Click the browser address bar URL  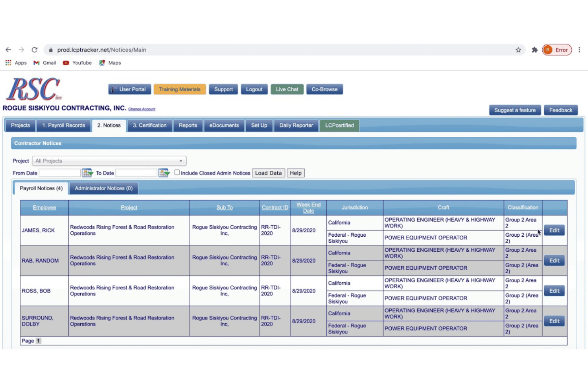coord(102,50)
